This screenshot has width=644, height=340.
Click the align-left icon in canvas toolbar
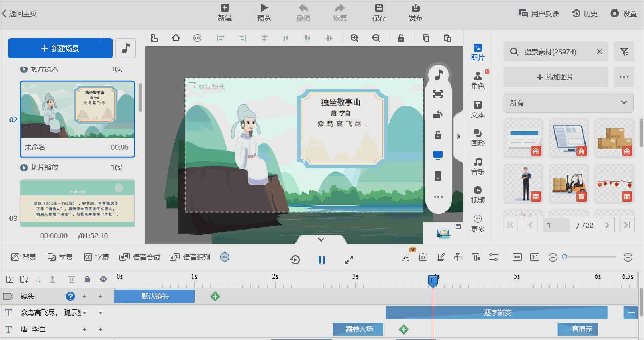pyautogui.click(x=221, y=38)
